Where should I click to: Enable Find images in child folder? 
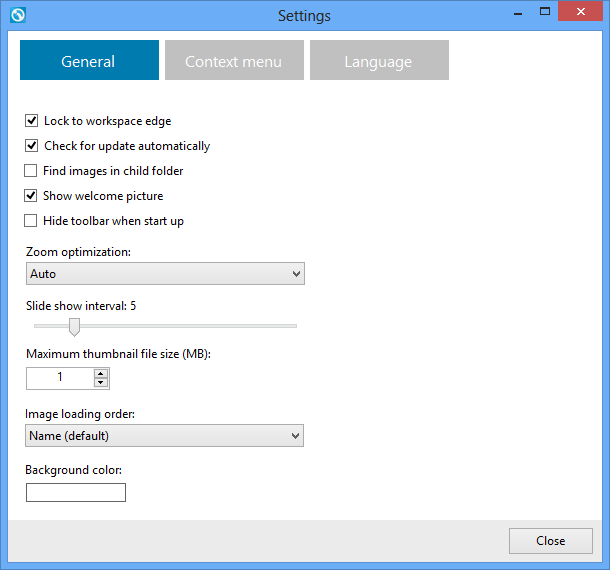tap(31, 170)
